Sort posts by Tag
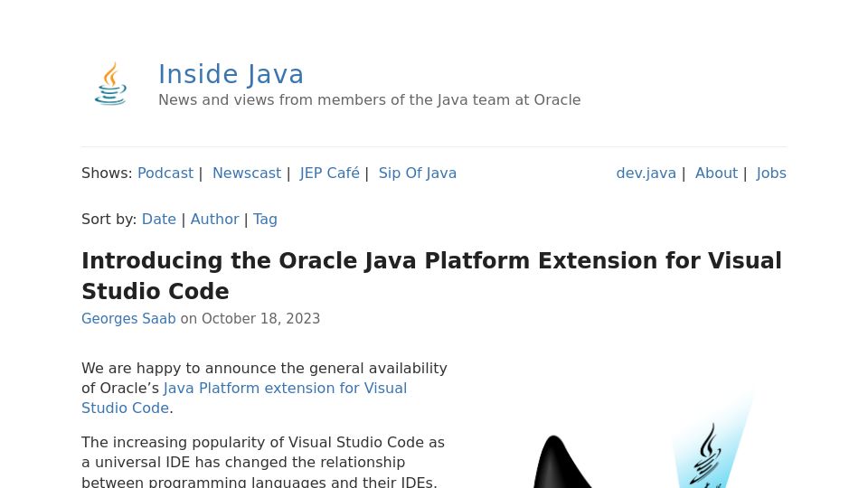Viewport: 868px width, 488px height. [265, 219]
